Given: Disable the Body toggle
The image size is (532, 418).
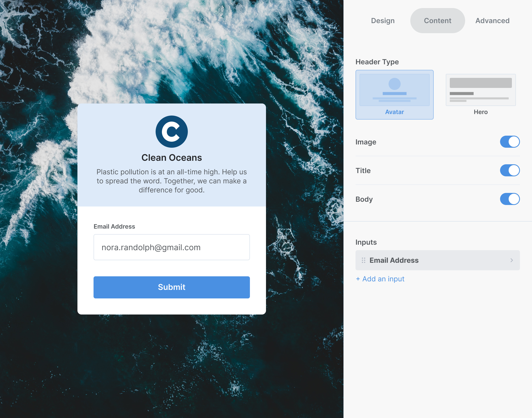Looking at the screenshot, I should coord(510,199).
